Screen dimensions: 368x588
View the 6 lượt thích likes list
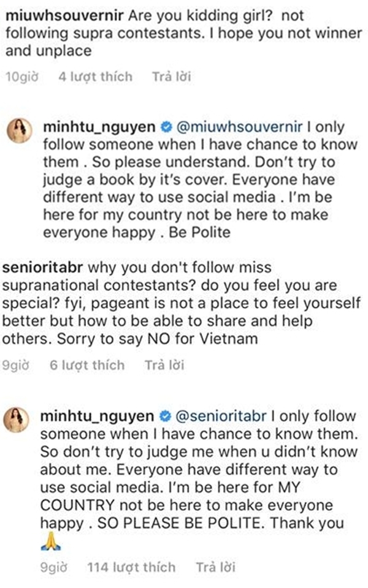click(86, 366)
